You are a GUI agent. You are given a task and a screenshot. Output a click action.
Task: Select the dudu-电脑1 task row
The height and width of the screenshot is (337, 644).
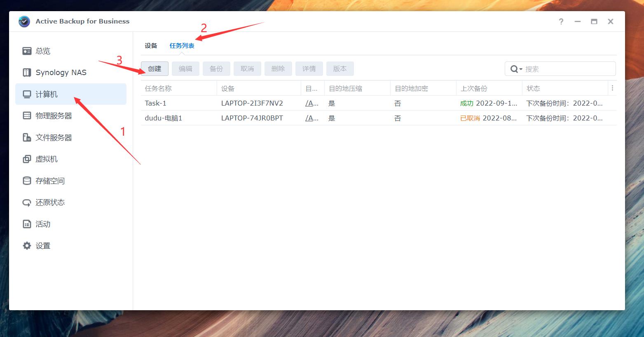pos(379,118)
